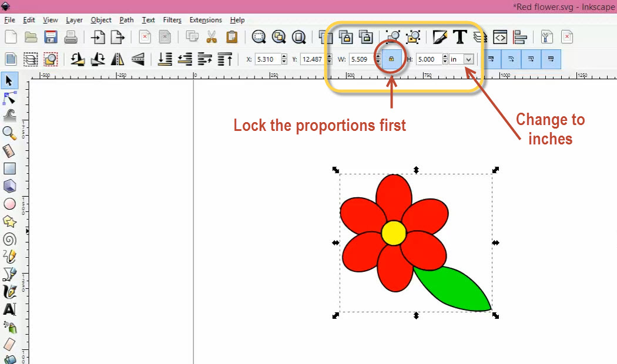Viewport: 617px width, 364px height.
Task: Select the Spray tool
Action: pos(9,327)
